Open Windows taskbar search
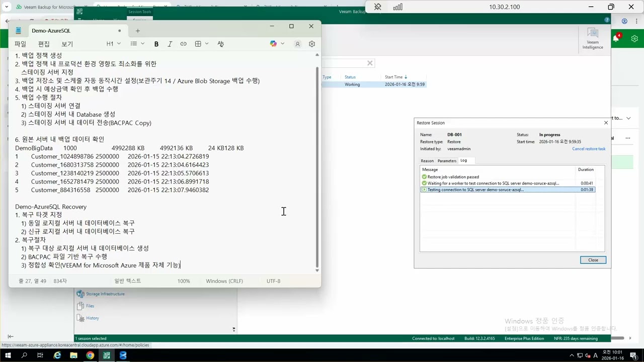 24,355
